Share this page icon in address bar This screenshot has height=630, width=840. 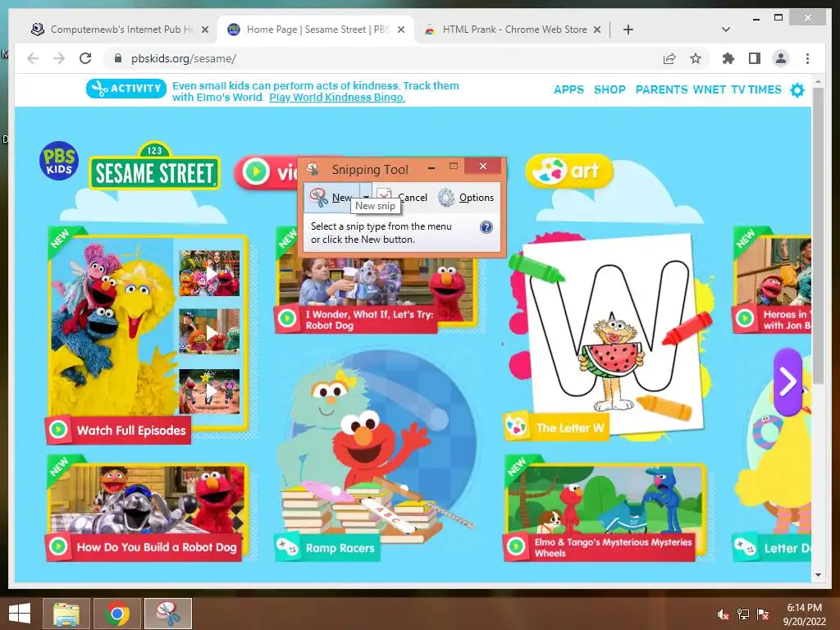click(x=669, y=58)
